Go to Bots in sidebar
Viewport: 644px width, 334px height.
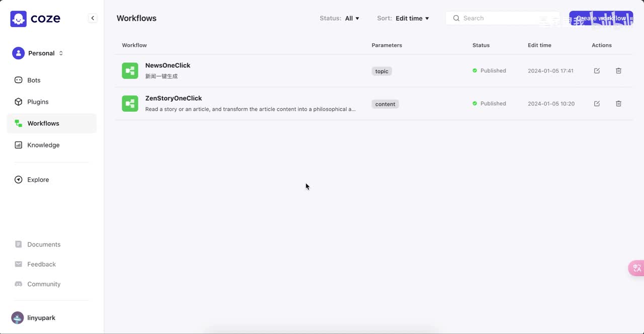pos(34,80)
